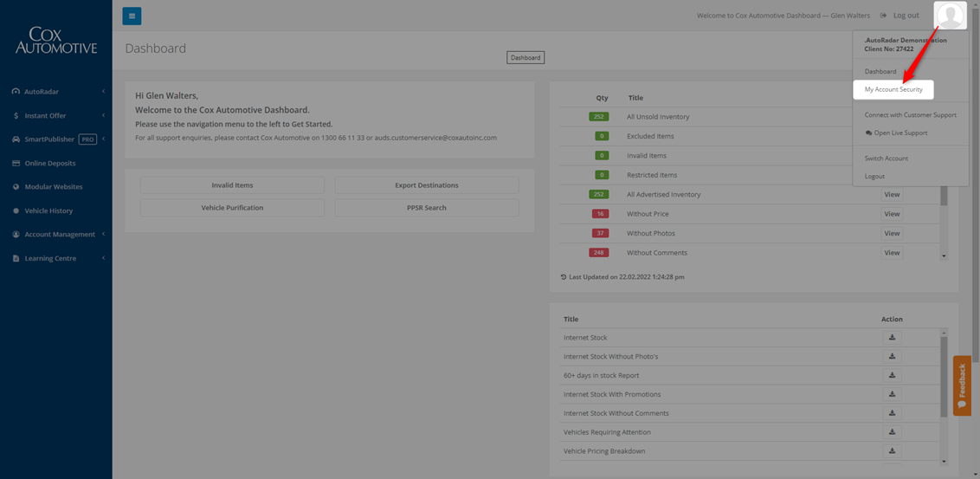
Task: Expand the Instant Offer submenu chevron
Action: coord(103,116)
